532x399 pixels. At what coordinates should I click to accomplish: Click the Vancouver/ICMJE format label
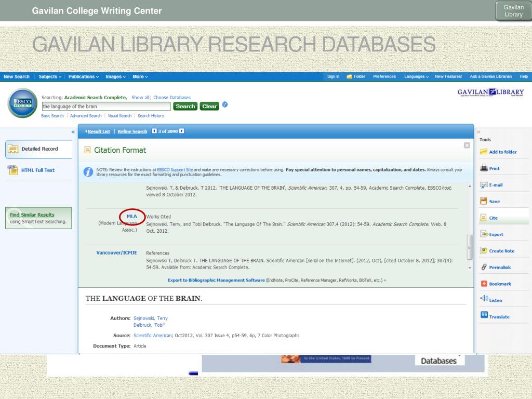tap(117, 253)
